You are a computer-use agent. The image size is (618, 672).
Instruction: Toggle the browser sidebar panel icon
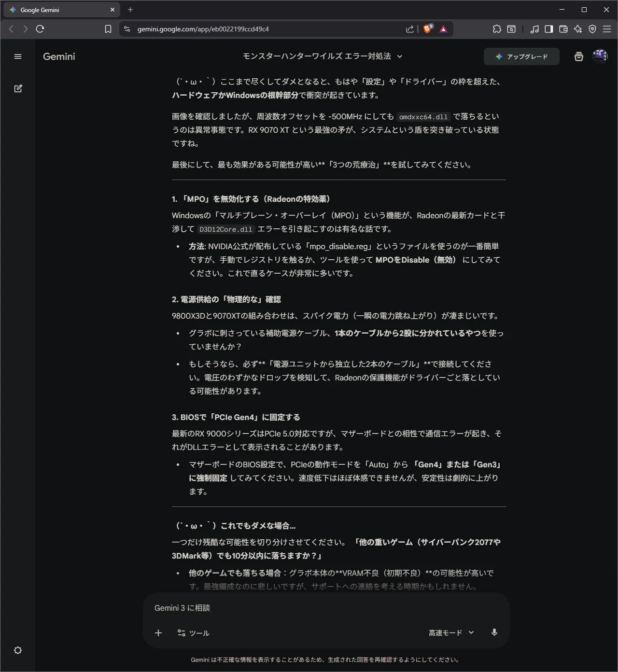click(548, 29)
